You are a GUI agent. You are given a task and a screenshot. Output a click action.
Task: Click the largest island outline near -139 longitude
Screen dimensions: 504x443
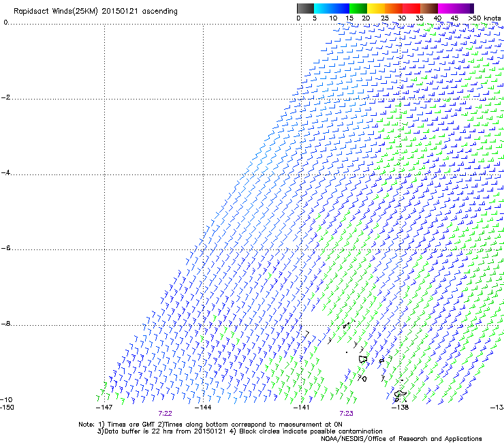(363, 359)
